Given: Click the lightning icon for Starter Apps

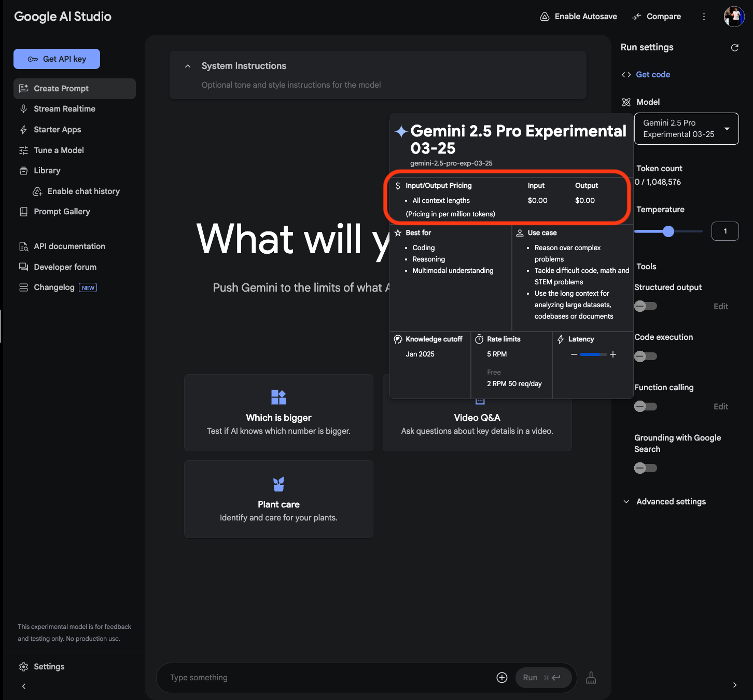Looking at the screenshot, I should 23,130.
